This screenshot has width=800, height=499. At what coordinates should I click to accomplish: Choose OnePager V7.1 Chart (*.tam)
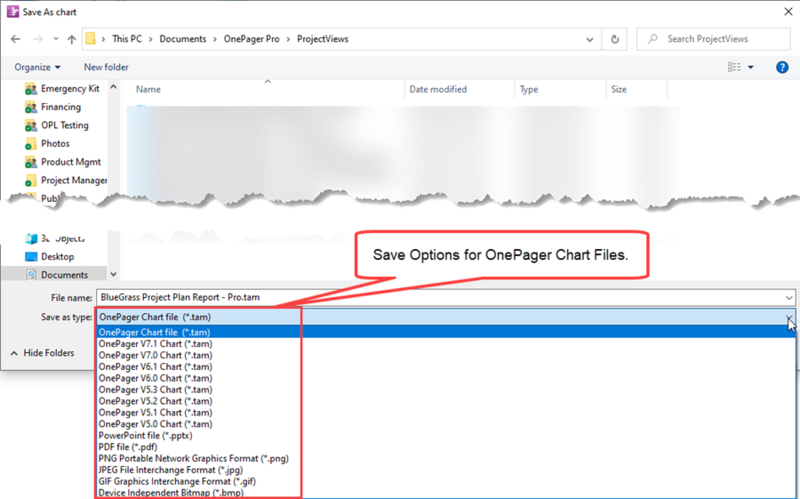pyautogui.click(x=155, y=344)
